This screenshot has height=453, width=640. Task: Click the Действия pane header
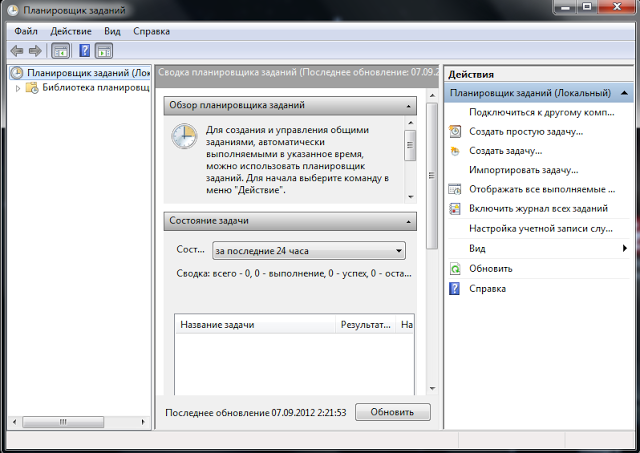(539, 75)
